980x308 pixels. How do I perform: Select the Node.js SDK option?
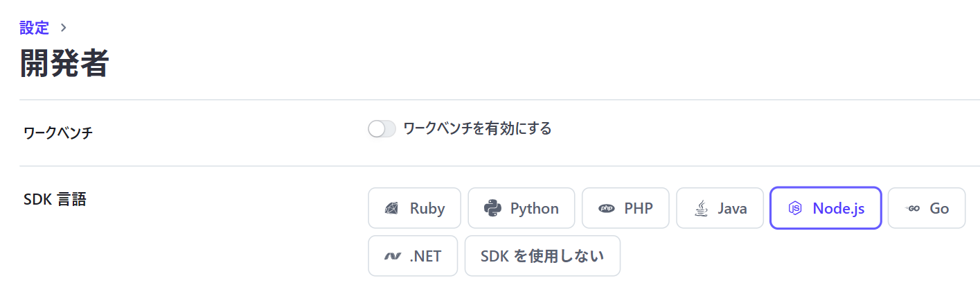(826, 208)
